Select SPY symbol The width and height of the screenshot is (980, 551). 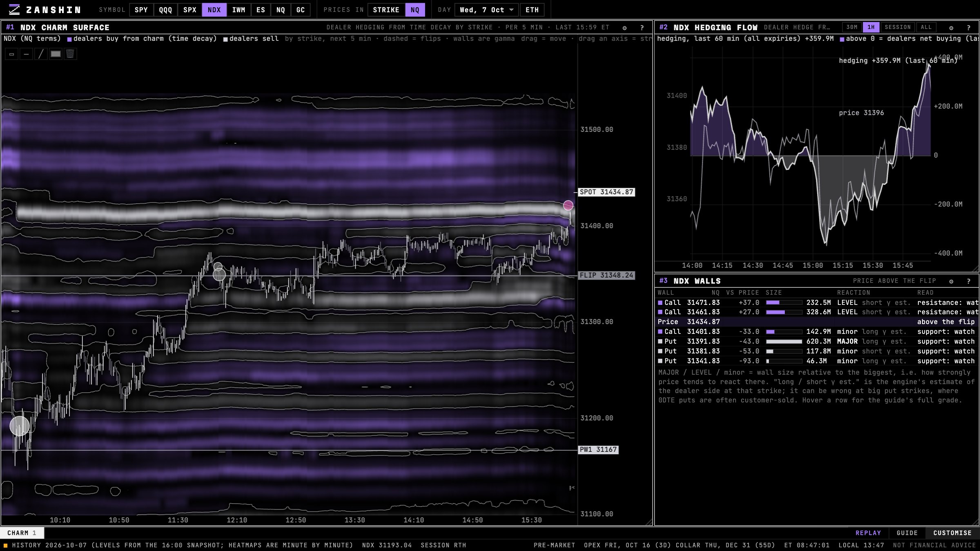point(141,10)
